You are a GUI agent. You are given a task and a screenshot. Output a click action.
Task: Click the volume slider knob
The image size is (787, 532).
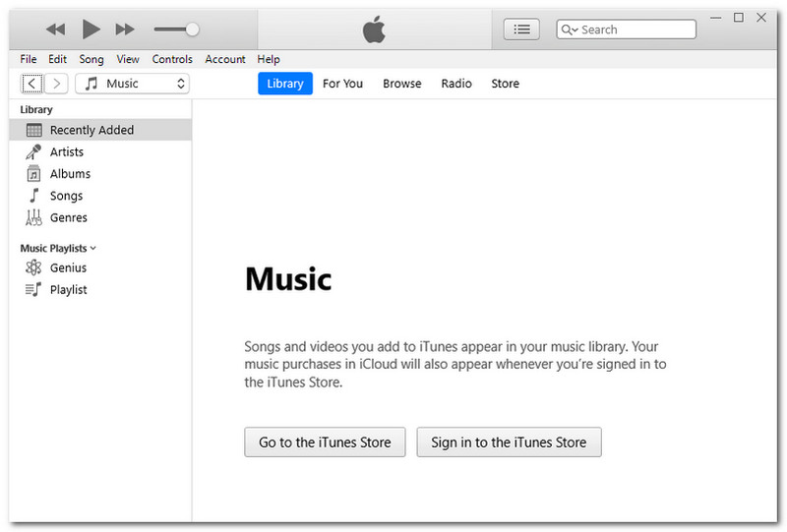(192, 30)
